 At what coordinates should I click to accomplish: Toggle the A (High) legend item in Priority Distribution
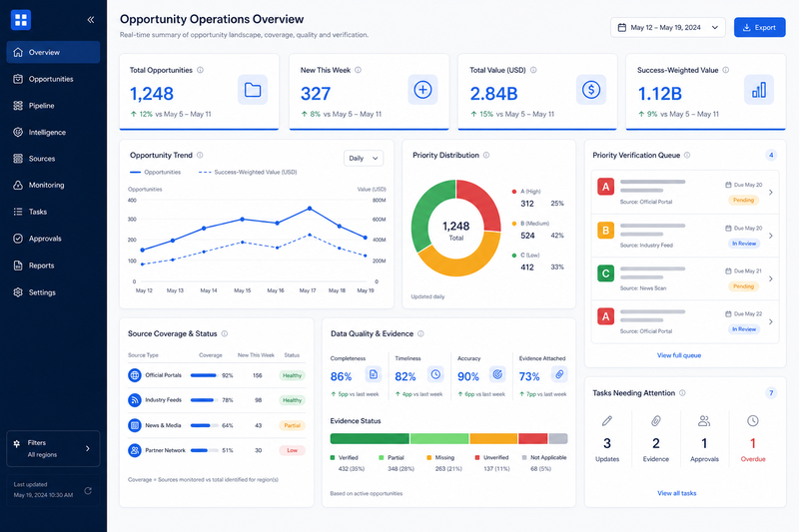(x=526, y=192)
